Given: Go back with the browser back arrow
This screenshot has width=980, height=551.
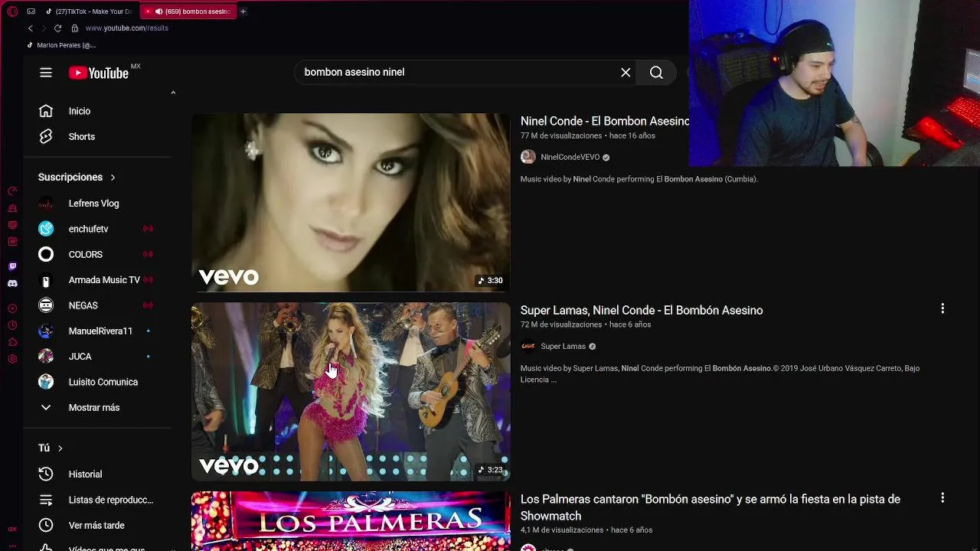Looking at the screenshot, I should pyautogui.click(x=31, y=28).
